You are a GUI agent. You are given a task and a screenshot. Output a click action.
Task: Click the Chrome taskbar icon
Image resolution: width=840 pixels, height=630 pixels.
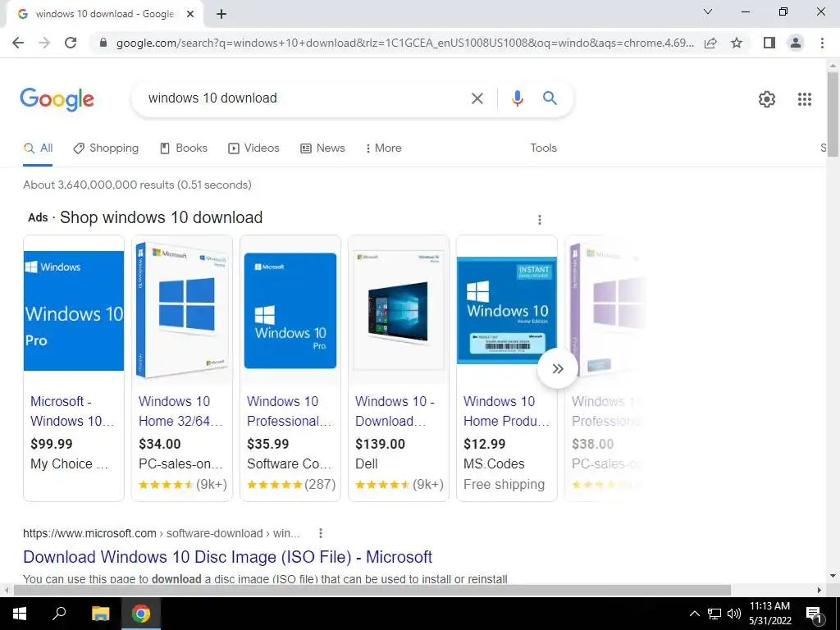point(141,614)
